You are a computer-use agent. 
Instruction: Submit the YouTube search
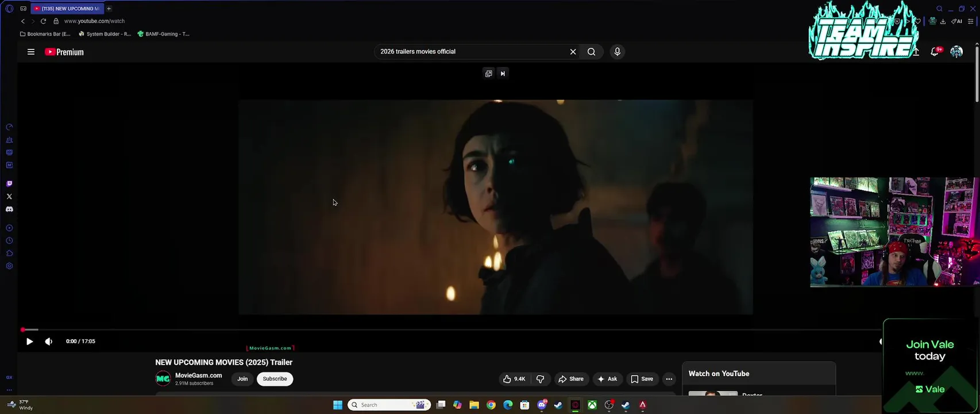tap(591, 52)
